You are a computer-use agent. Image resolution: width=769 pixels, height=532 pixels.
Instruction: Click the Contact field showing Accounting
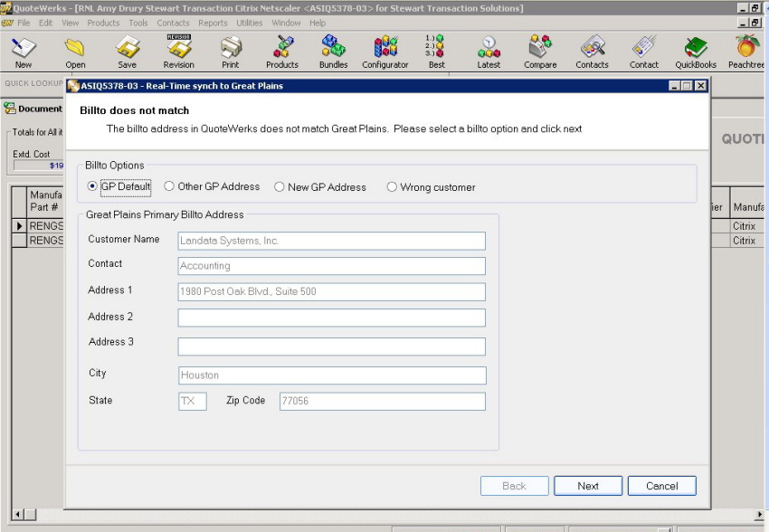(331, 266)
